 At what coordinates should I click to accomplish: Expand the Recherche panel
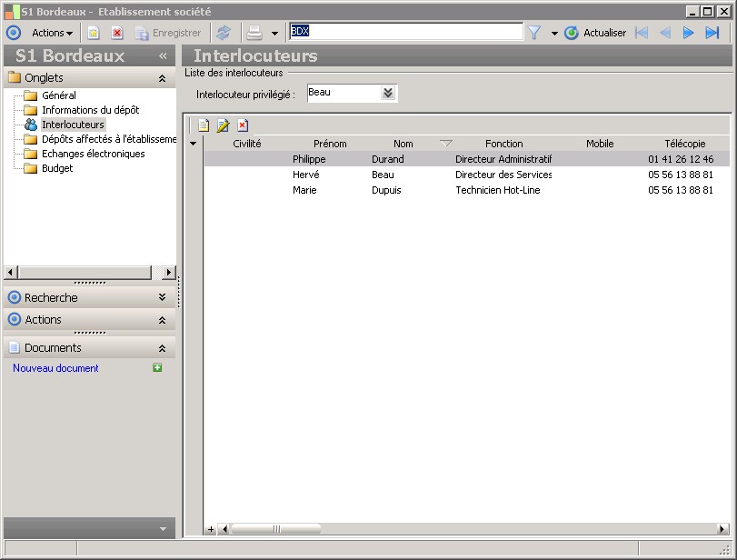[162, 297]
